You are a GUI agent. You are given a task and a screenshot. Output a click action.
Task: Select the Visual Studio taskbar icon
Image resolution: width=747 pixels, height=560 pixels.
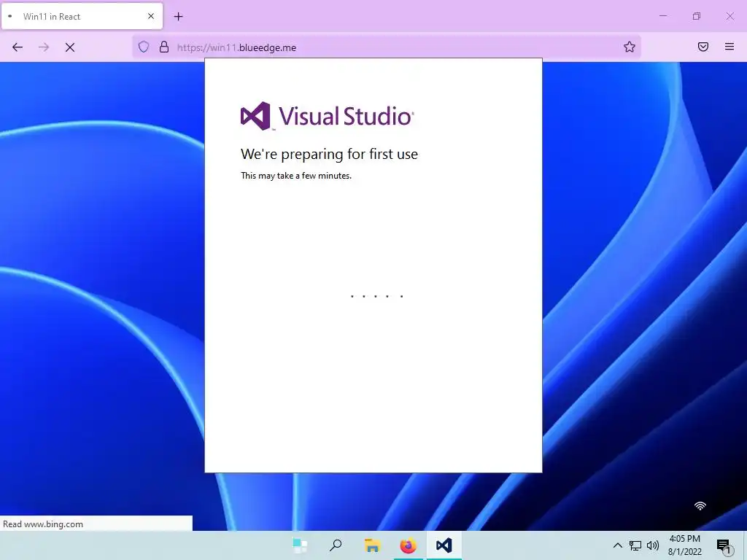(444, 545)
